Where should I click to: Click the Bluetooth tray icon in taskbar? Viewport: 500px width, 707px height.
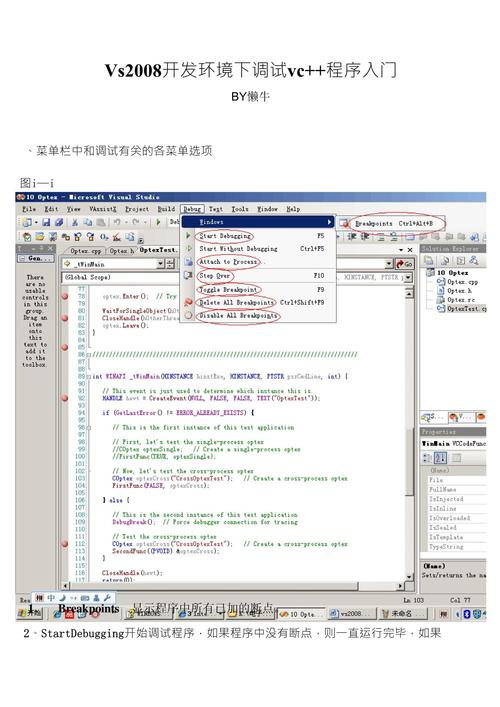(467, 614)
